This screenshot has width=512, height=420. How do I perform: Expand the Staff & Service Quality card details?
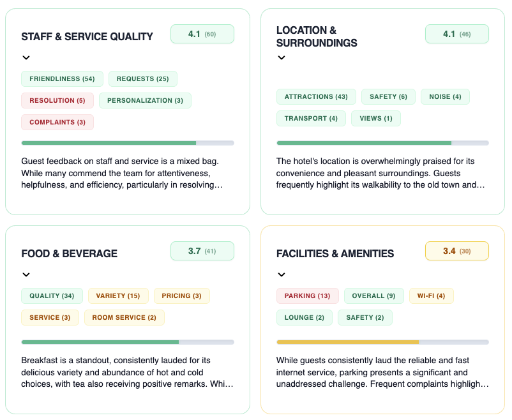point(26,57)
